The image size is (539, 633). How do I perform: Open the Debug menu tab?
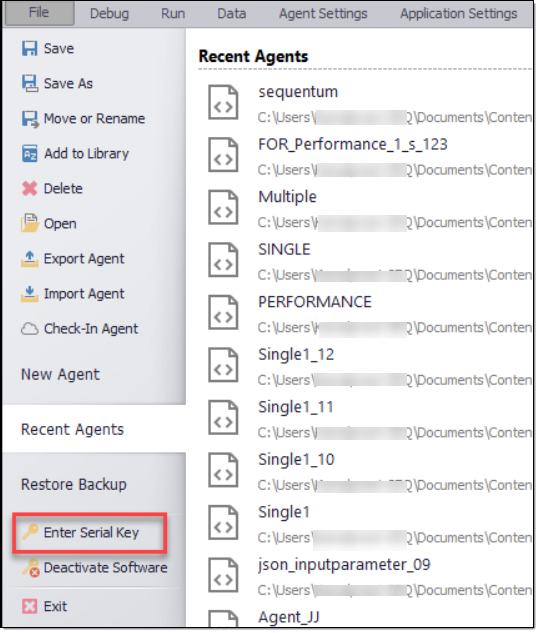(109, 14)
